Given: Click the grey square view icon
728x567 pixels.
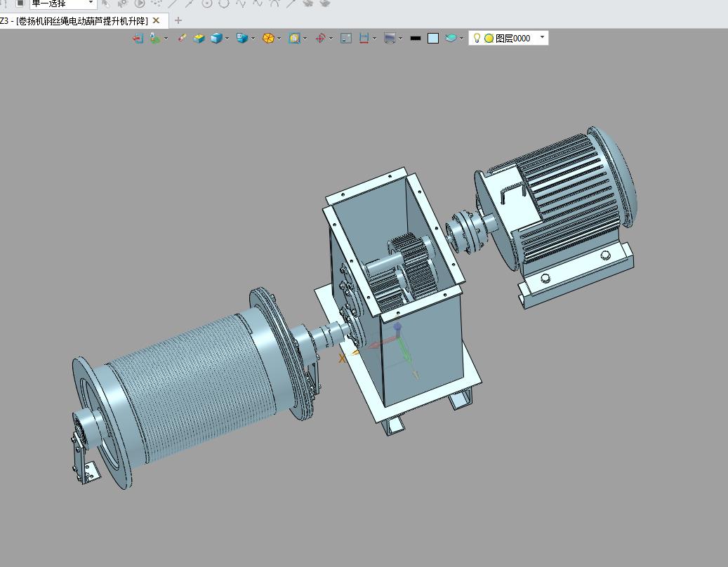Looking at the screenshot, I should click(x=346, y=39).
